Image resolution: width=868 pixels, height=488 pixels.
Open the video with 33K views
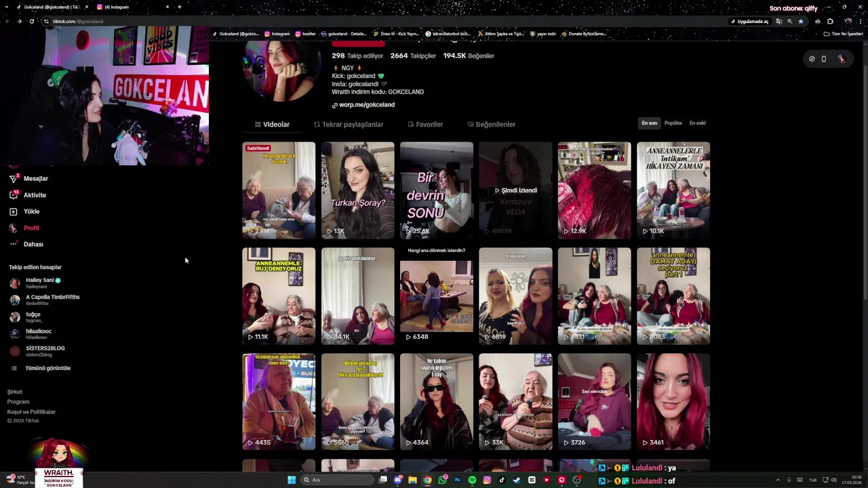coord(515,402)
